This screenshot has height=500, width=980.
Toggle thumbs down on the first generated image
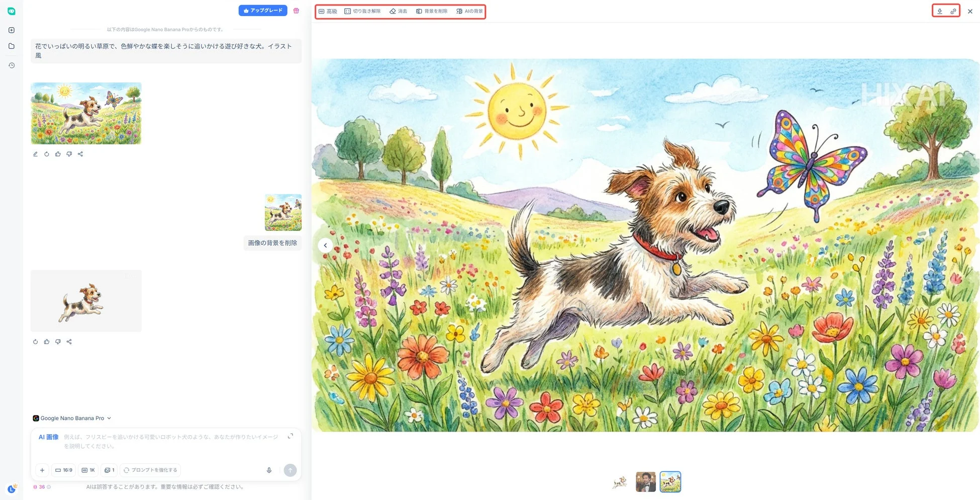point(69,154)
